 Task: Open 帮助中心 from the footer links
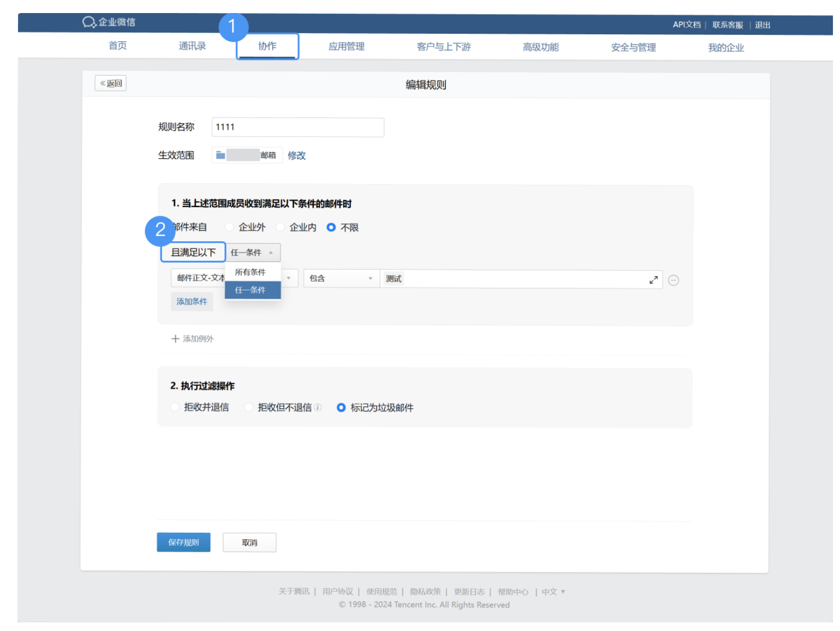coord(513,591)
